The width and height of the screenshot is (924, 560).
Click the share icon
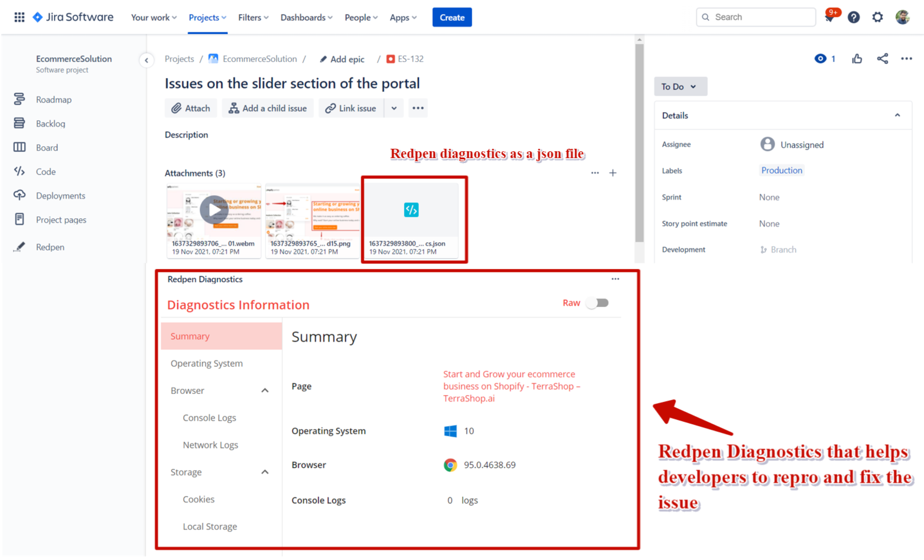coord(882,58)
